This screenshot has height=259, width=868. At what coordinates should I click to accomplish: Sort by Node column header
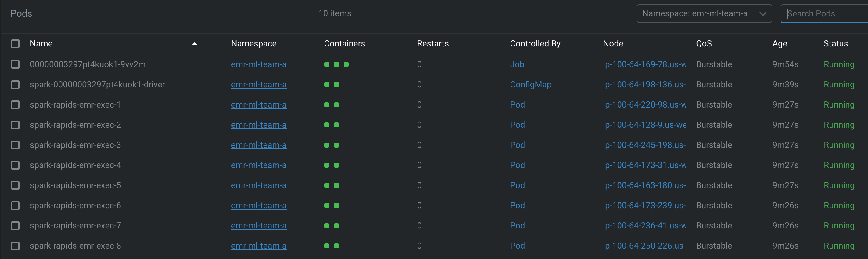[x=613, y=43]
